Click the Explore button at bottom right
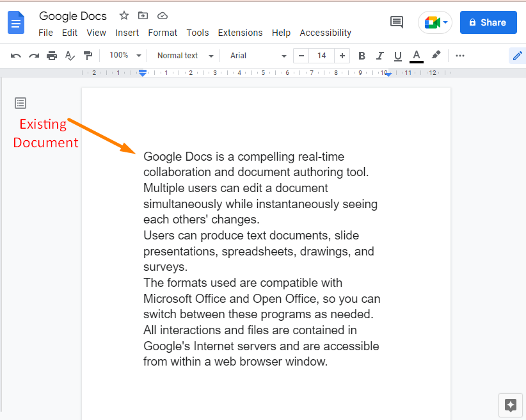 click(x=511, y=405)
